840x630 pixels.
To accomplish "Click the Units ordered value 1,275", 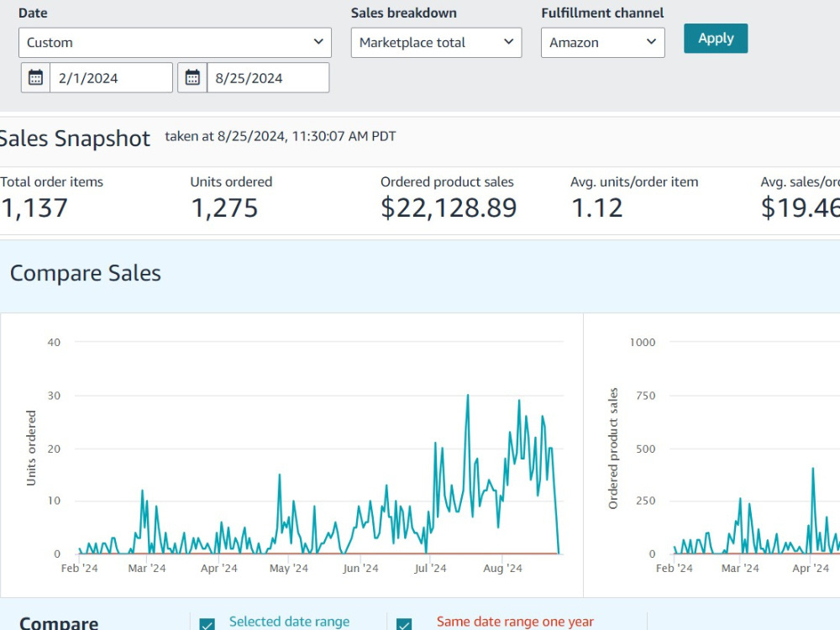I will [x=224, y=207].
